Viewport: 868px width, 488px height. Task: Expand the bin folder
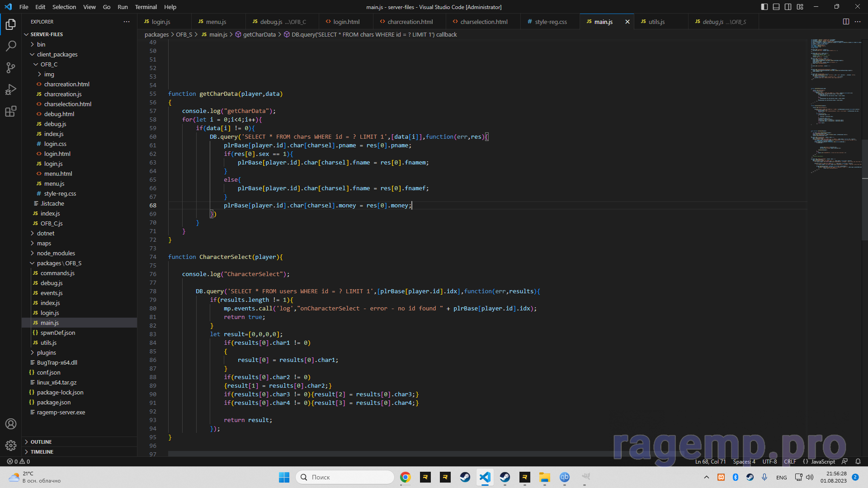[x=80, y=44]
